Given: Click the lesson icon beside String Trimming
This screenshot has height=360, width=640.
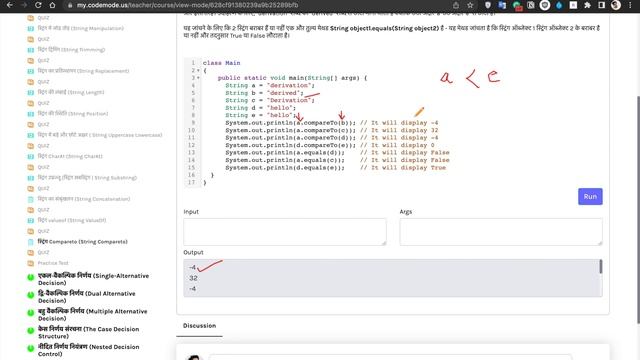Looking at the screenshot, I should tap(31, 50).
